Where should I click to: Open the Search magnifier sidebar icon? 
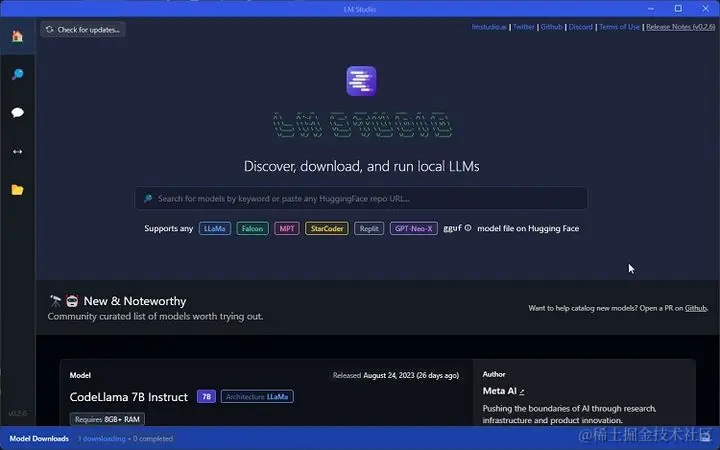(x=17, y=74)
